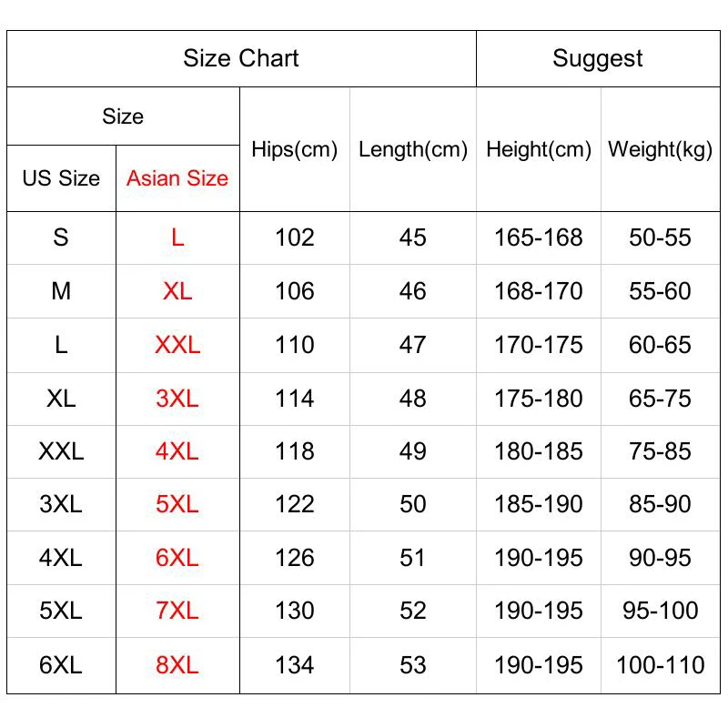Image resolution: width=728 pixels, height=728 pixels.
Task: Select the US Size column header
Action: 61,178
